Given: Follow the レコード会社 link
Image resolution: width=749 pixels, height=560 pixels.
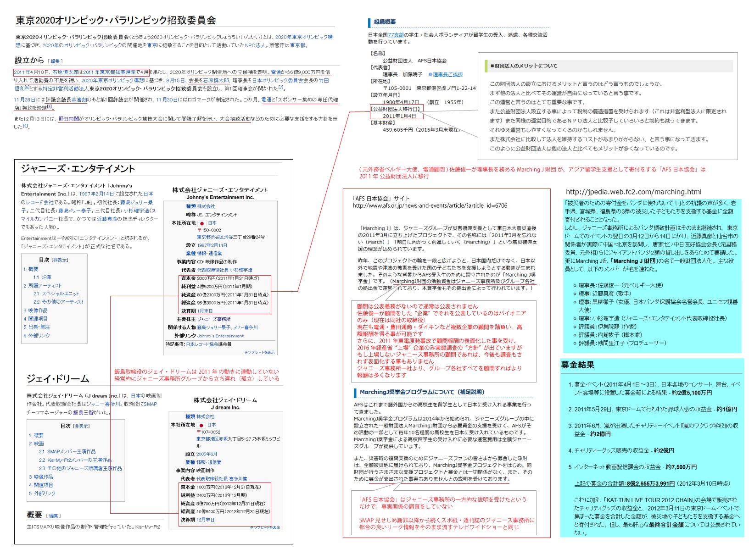Looking at the screenshot, I should 39,202.
